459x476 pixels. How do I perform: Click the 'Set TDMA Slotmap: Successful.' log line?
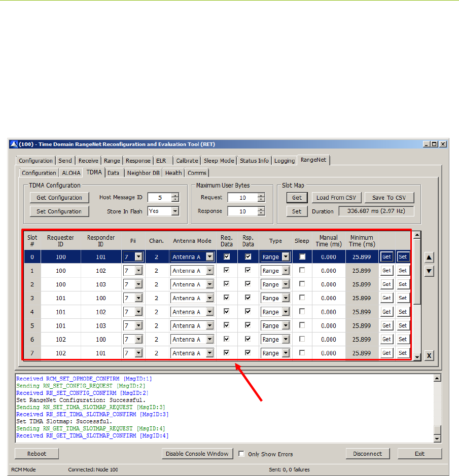coord(64,421)
